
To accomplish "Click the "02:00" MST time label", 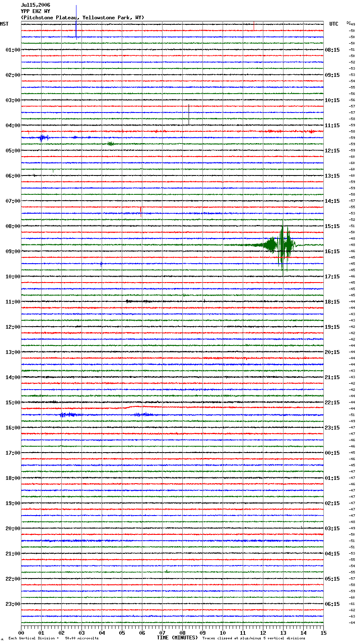I will tap(13, 75).
